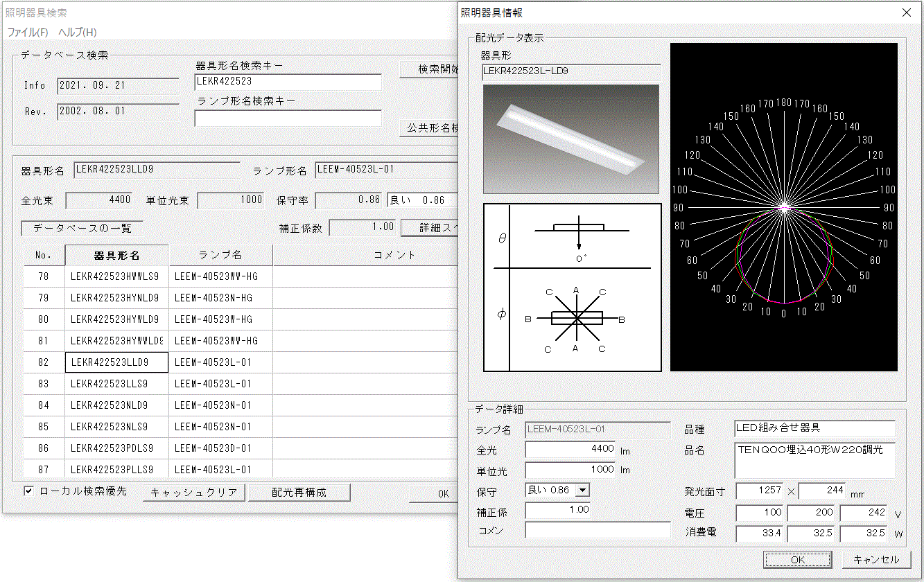
Task: Open the ファイル(F) menu
Action: point(26,32)
